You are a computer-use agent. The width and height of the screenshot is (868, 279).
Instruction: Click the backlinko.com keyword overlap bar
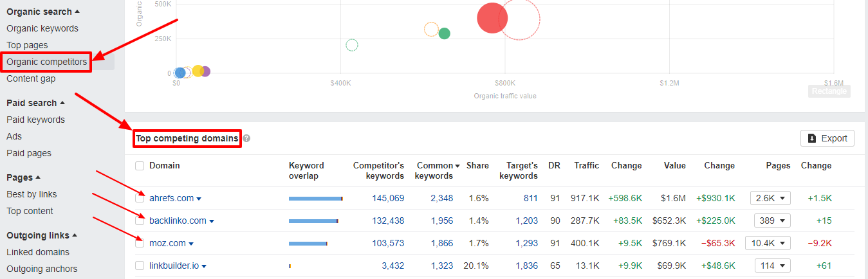[313, 221]
